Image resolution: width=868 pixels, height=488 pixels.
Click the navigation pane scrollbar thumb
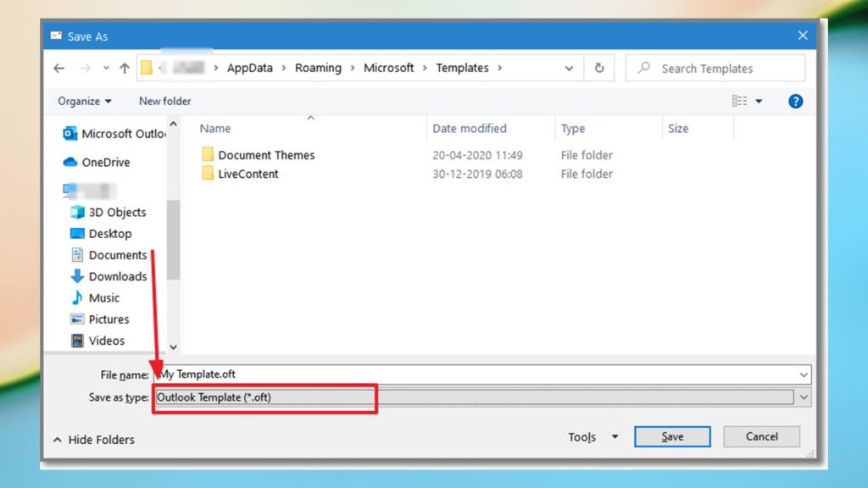coord(173,240)
